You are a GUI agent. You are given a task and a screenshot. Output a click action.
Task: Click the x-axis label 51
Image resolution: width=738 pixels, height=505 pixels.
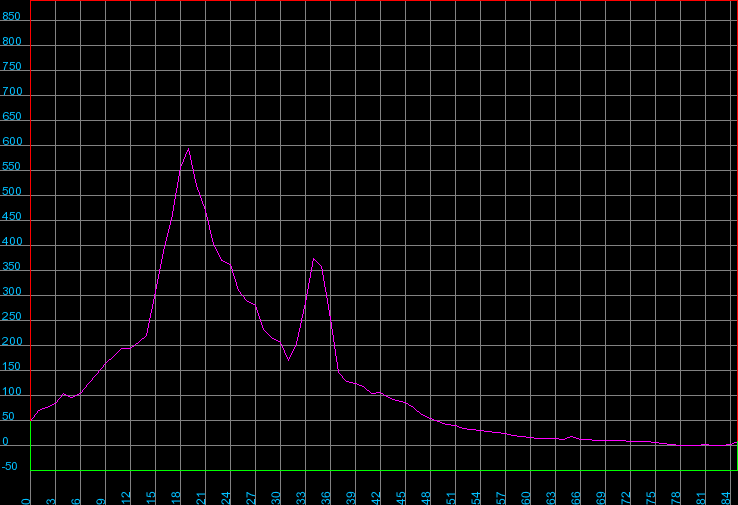pos(450,498)
